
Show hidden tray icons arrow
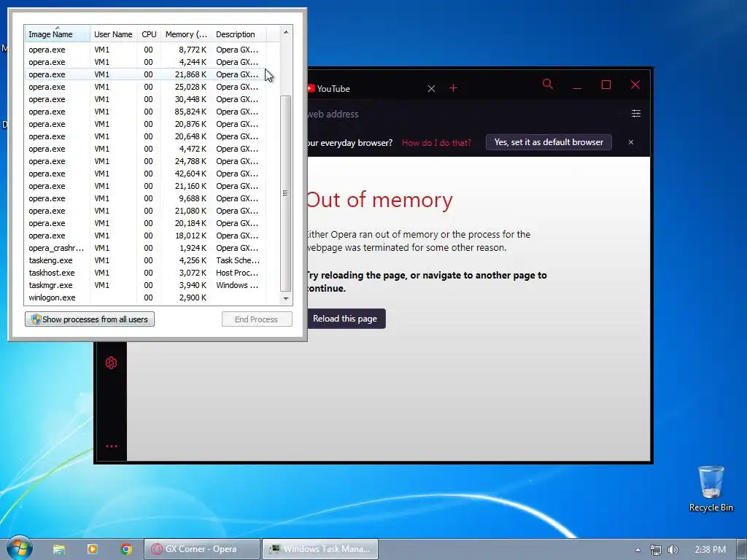(638, 550)
